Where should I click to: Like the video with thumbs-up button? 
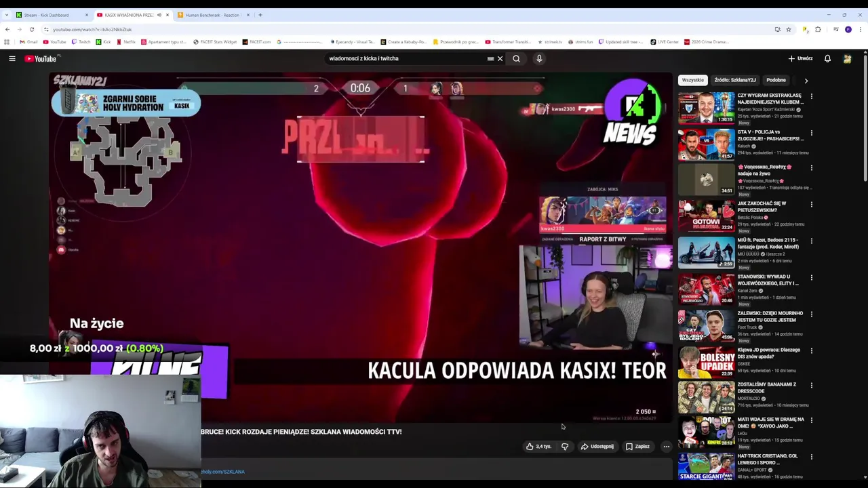coord(538,447)
